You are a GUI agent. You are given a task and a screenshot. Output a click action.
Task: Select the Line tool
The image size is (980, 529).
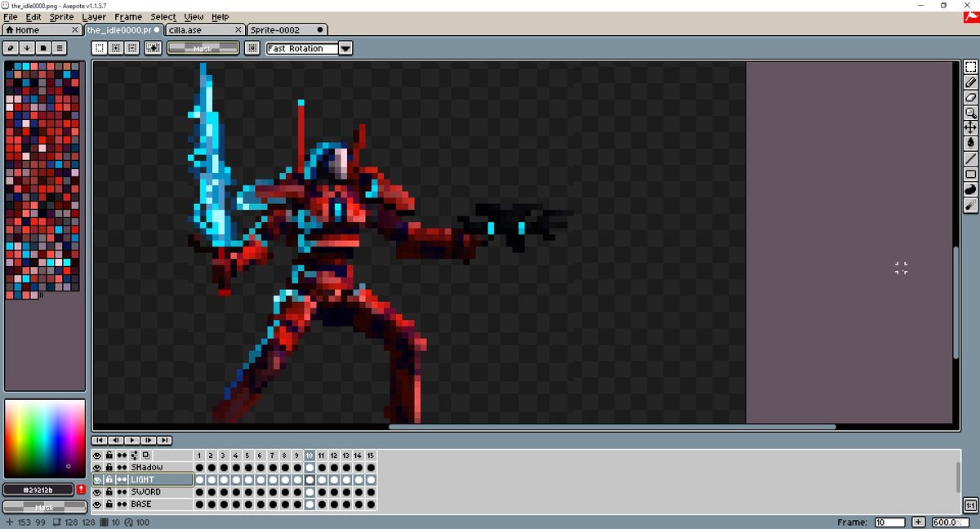pyautogui.click(x=970, y=158)
